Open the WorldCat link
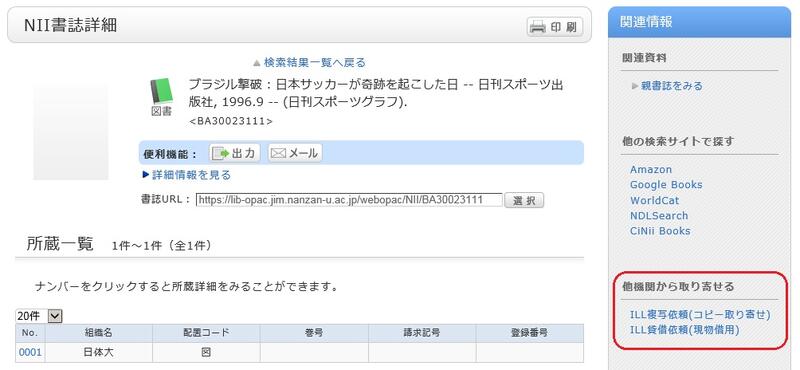The width and height of the screenshot is (800, 370). click(x=655, y=201)
